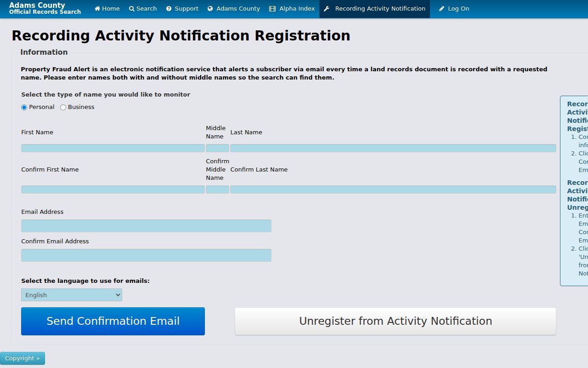The height and width of the screenshot is (368, 588).
Task: Click the Adams County globe icon
Action: coord(210,9)
